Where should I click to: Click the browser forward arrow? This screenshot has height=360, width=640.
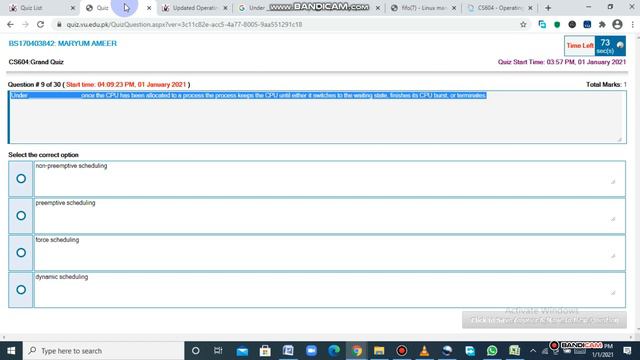(x=25, y=24)
